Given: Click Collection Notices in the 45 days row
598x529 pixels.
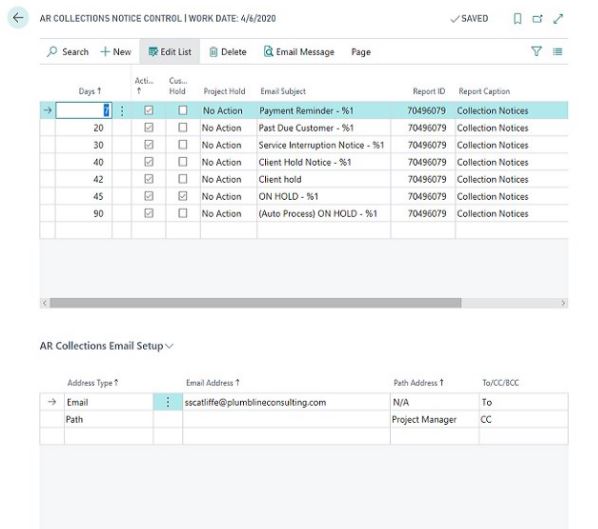Looking at the screenshot, I should (492, 196).
